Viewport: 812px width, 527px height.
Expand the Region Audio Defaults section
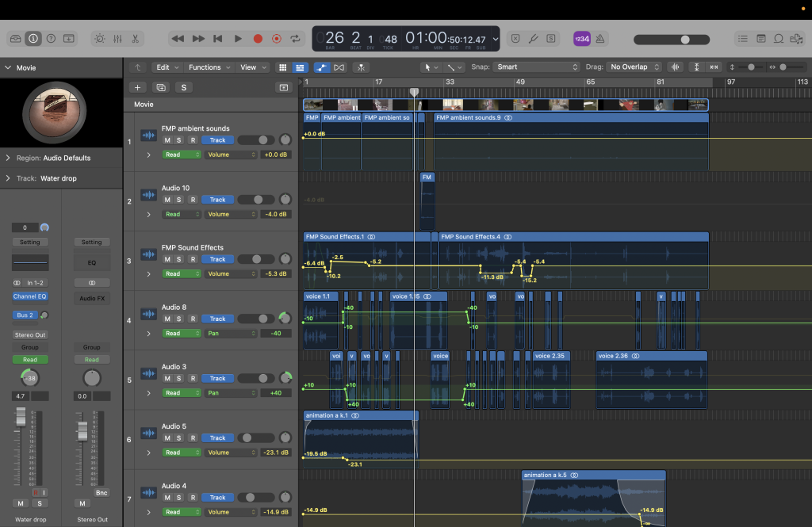tap(8, 158)
